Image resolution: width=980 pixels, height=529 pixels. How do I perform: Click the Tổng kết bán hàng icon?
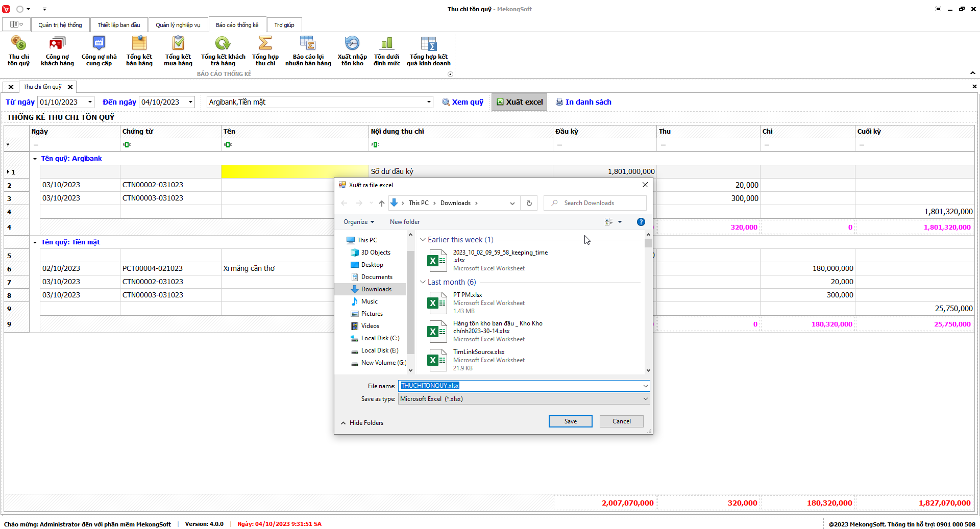click(139, 44)
